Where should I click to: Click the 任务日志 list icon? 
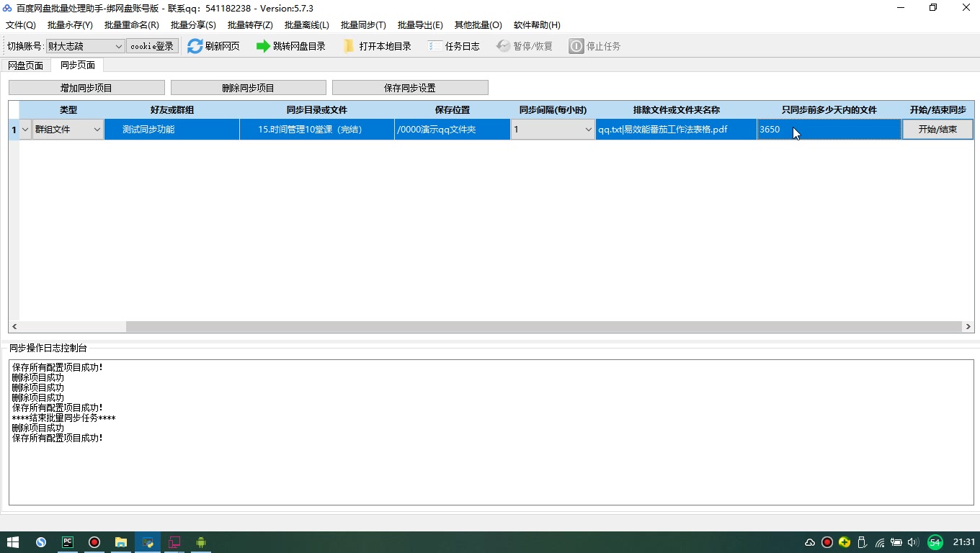pos(435,46)
